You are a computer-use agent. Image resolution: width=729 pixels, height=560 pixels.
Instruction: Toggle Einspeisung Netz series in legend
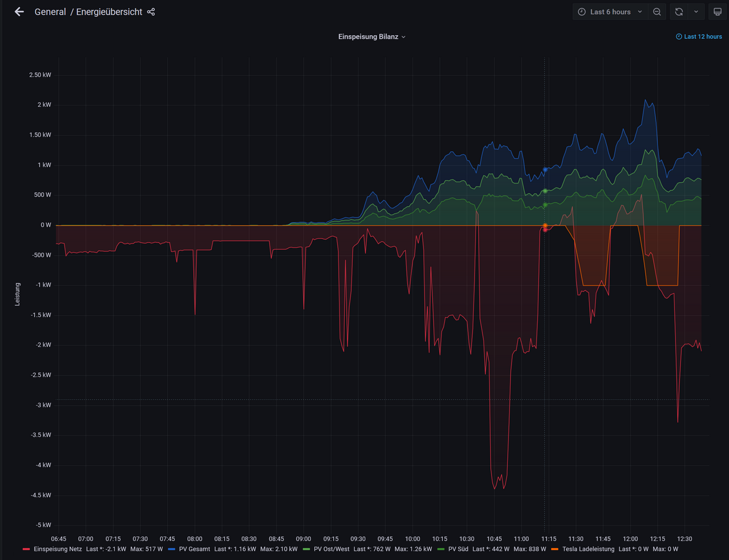(58, 549)
